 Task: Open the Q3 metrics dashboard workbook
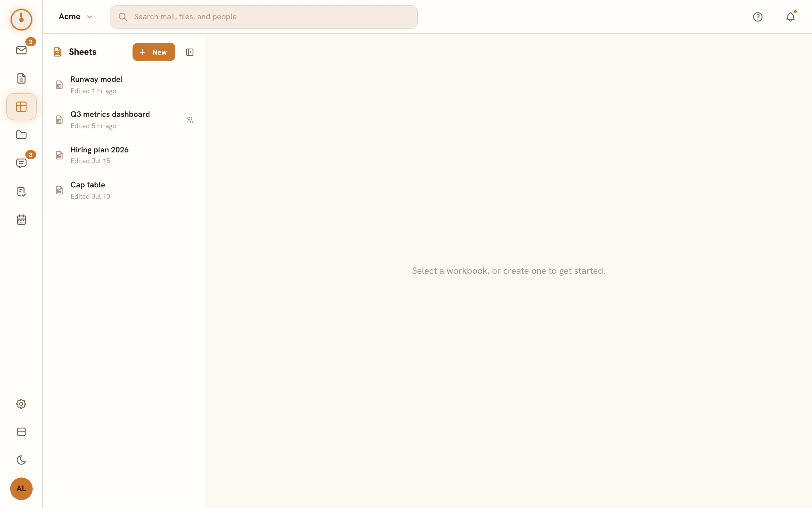tap(124, 120)
